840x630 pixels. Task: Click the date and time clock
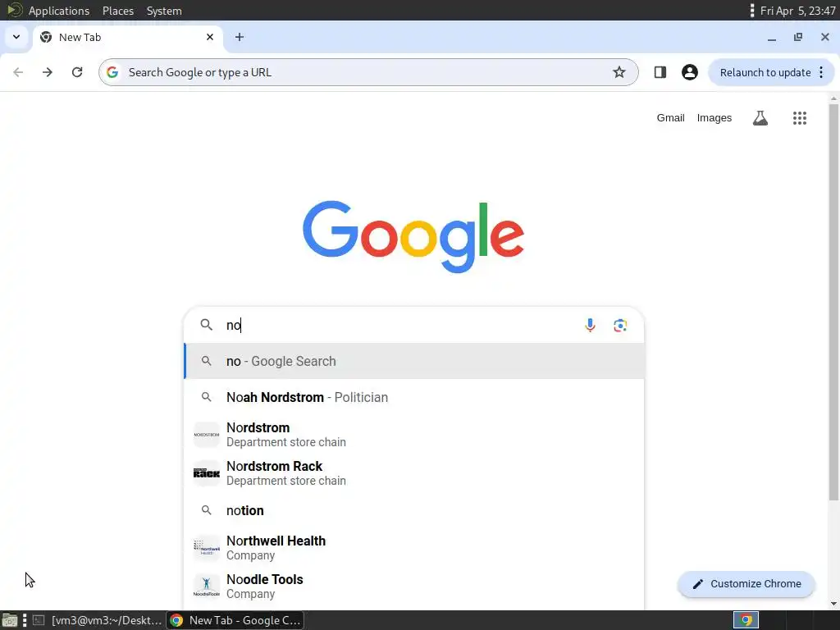pyautogui.click(x=797, y=11)
